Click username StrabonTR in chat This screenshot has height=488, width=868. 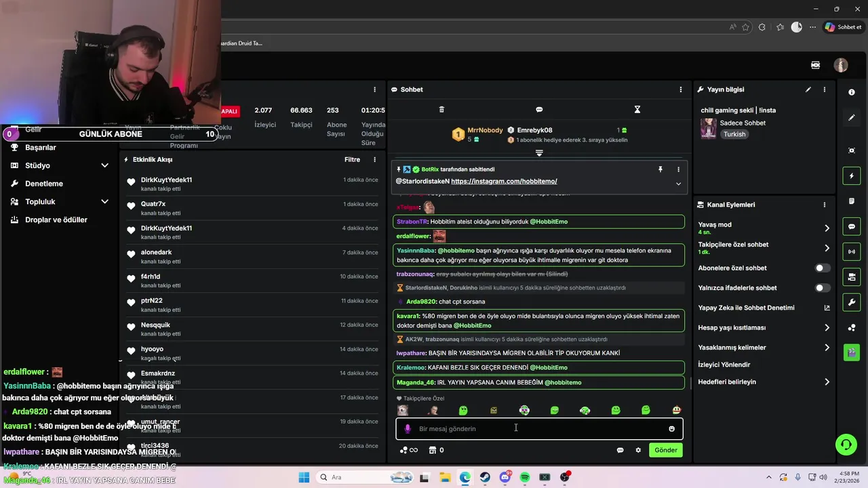412,222
